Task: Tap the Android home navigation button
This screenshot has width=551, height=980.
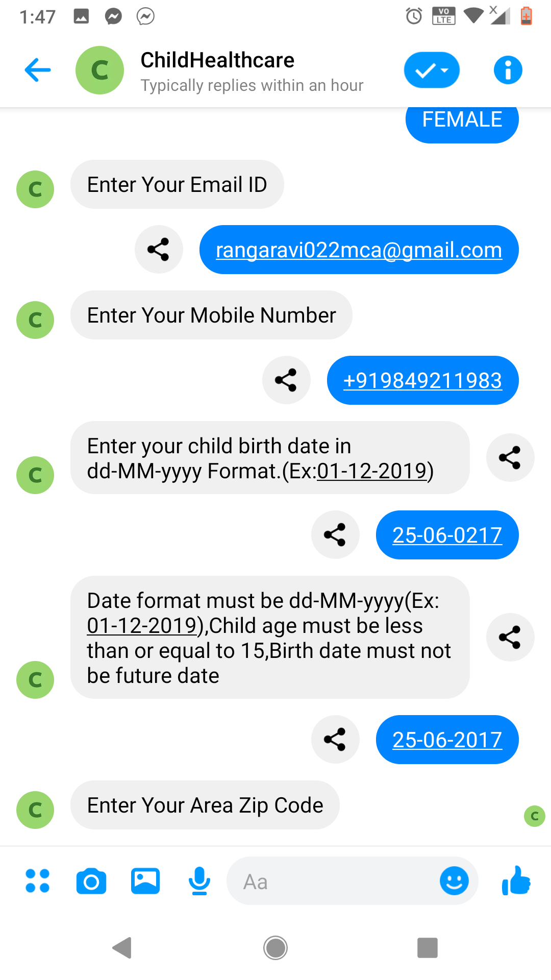Action: click(x=275, y=948)
